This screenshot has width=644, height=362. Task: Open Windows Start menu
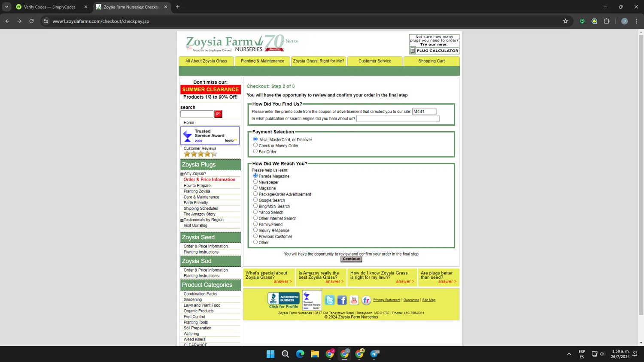pos(270,354)
